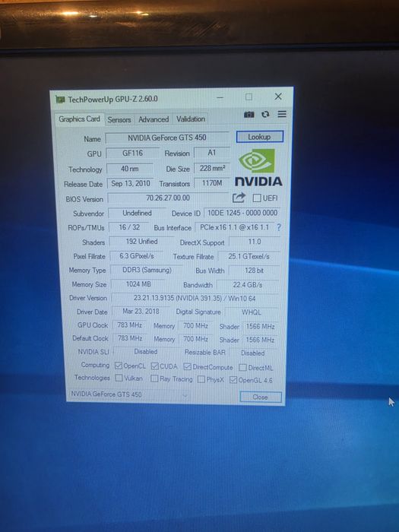399x532 pixels.
Task: Click the refresh icon in GPU-Z
Action: pyautogui.click(x=265, y=114)
